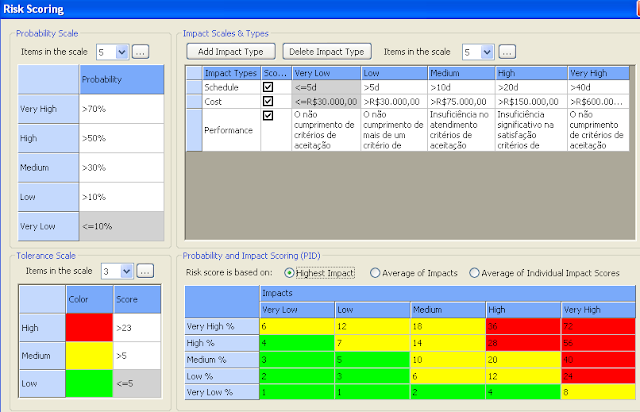The width and height of the screenshot is (640, 412).
Task: Click the Very Low % row header
Action: [x=222, y=392]
